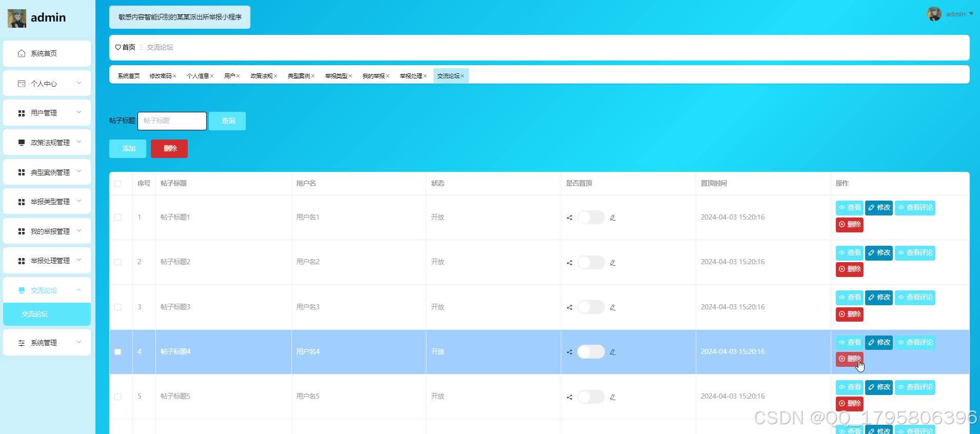Expand the 我的举报管理 sidebar menu
This screenshot has height=434, width=980.
tap(47, 231)
